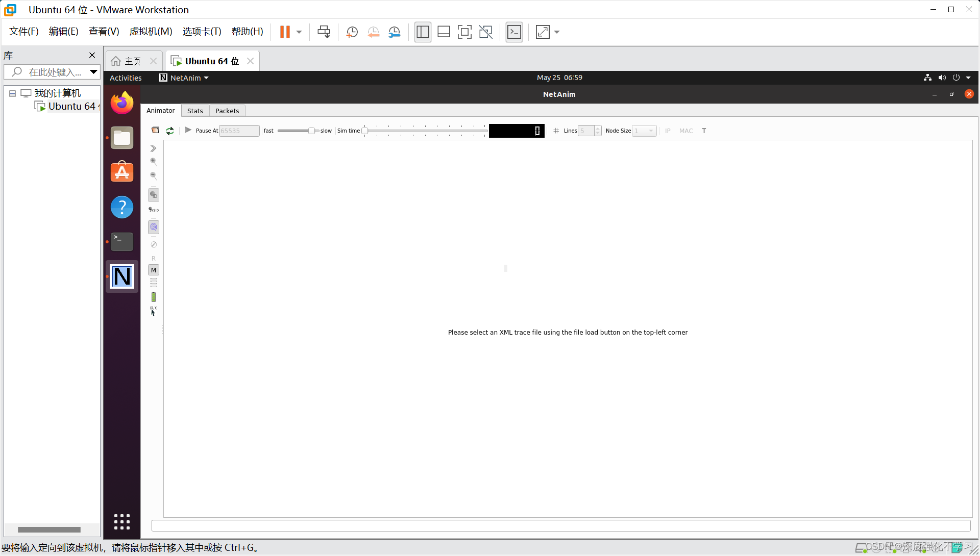Switch to the 主页 tab

(x=133, y=61)
